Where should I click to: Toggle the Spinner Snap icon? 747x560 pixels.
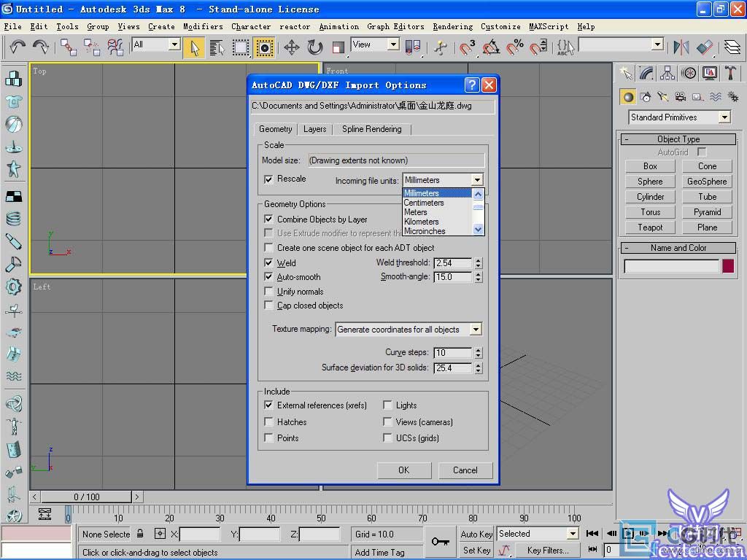click(538, 47)
